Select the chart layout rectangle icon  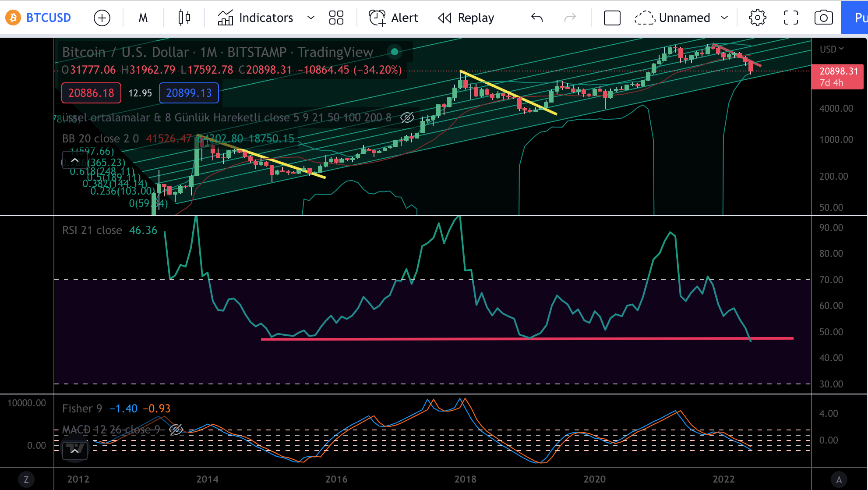(612, 18)
